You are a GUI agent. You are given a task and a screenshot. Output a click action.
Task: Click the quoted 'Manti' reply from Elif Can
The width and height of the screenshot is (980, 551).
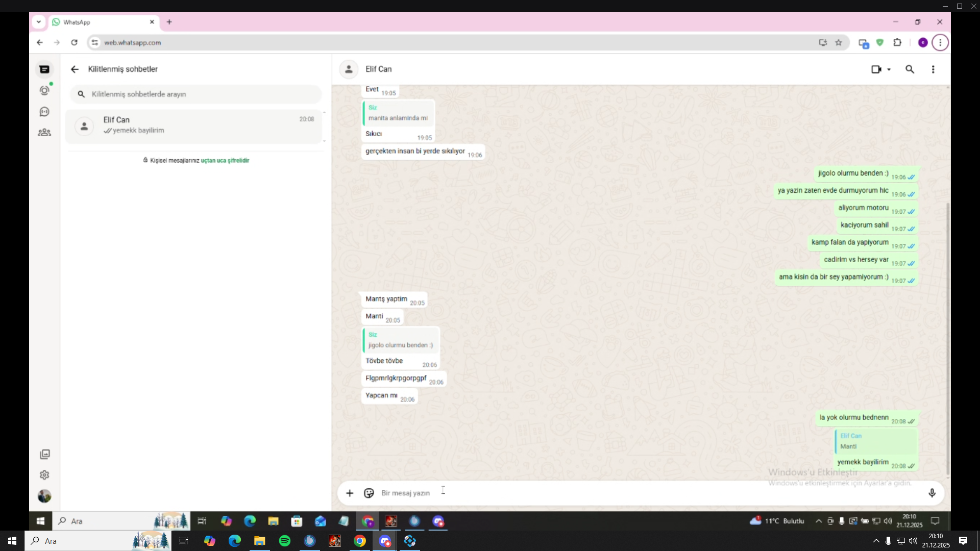pyautogui.click(x=876, y=441)
